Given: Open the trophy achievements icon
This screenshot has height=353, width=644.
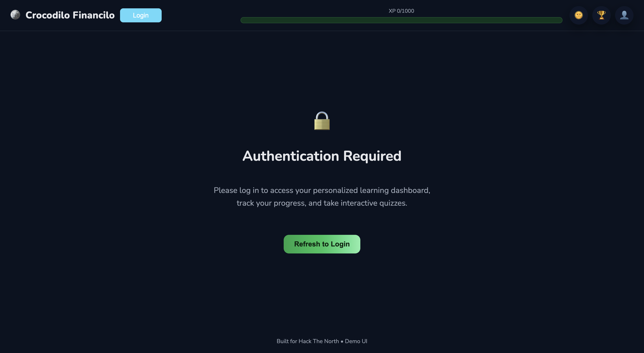Looking at the screenshot, I should (601, 15).
